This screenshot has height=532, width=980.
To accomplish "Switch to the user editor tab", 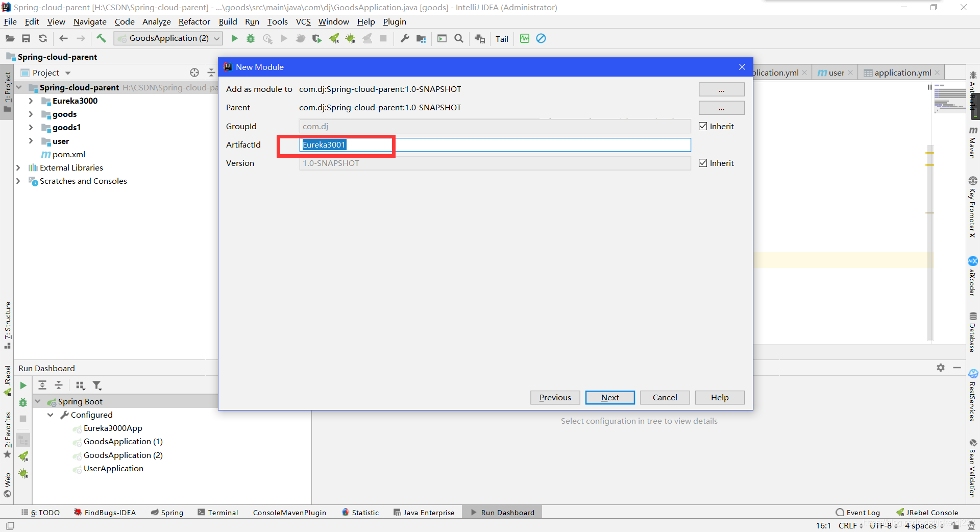I will 836,72.
